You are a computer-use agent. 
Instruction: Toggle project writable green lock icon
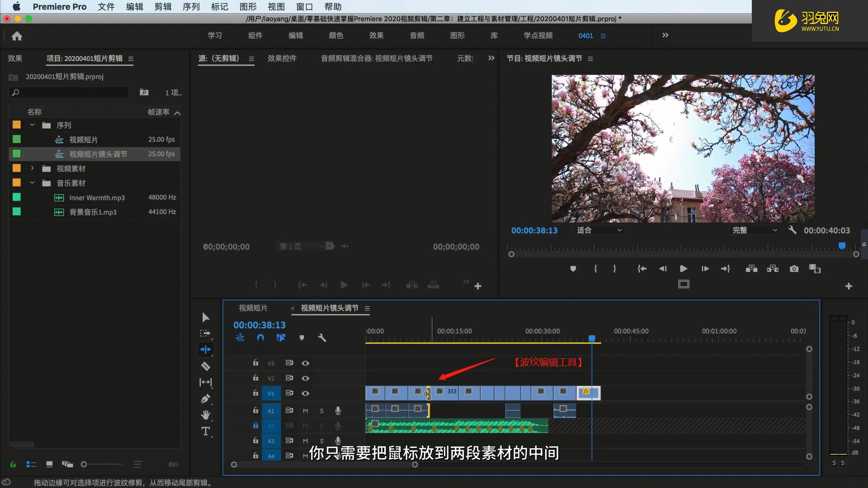(x=13, y=464)
